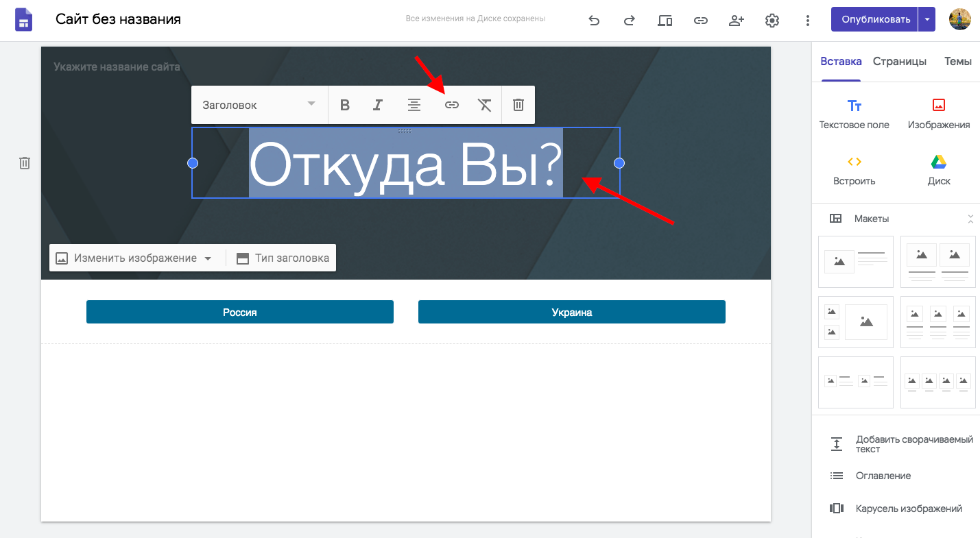
Task: Open the text alignment option
Action: [414, 105]
